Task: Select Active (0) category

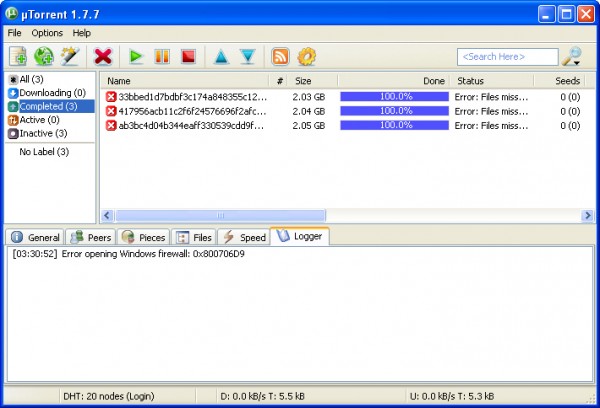Action: coord(34,120)
